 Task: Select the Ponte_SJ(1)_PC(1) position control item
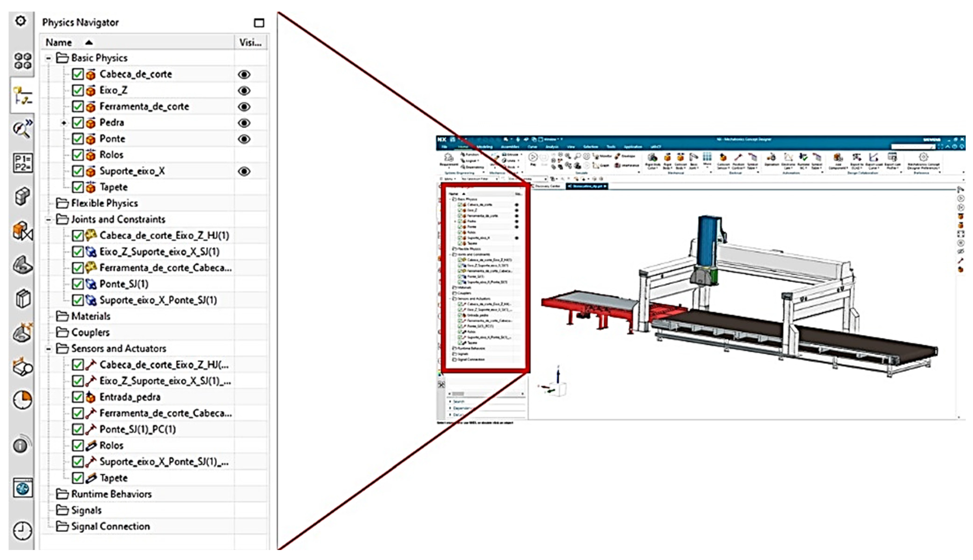click(x=137, y=429)
